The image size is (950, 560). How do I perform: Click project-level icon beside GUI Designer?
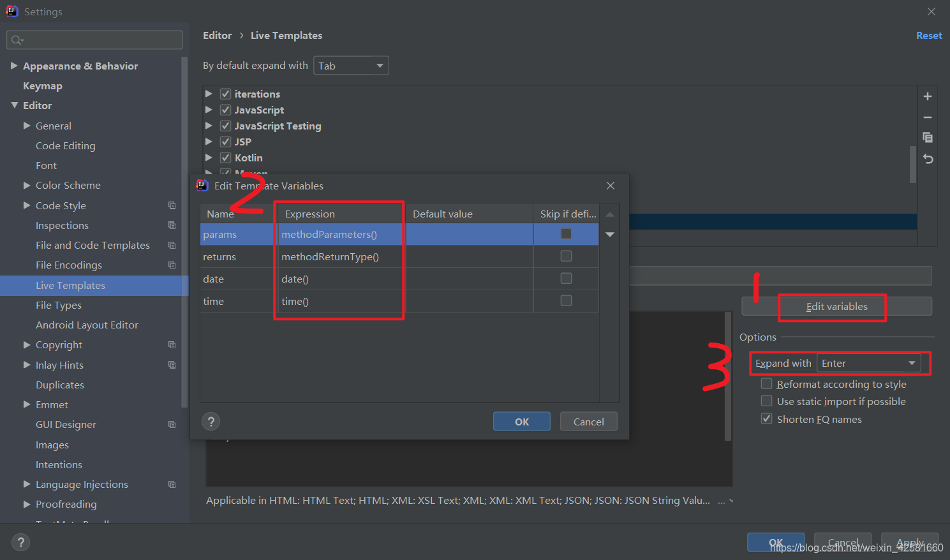(172, 424)
